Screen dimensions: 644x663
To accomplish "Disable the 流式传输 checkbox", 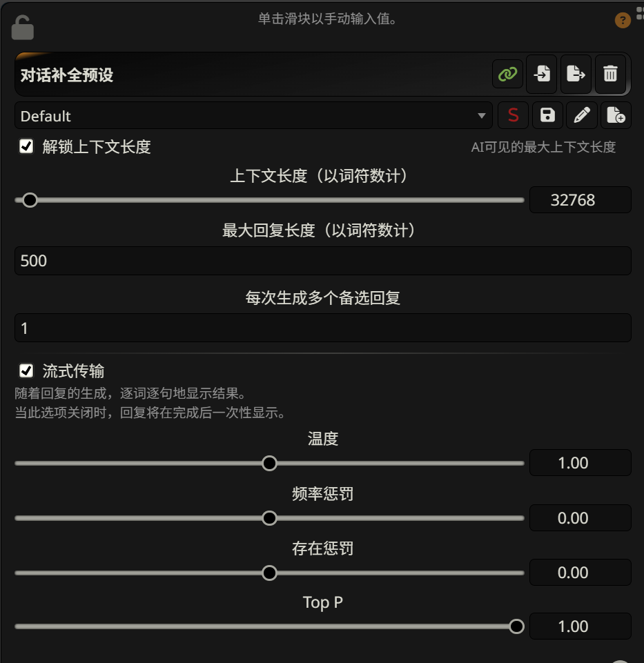I will click(x=26, y=371).
